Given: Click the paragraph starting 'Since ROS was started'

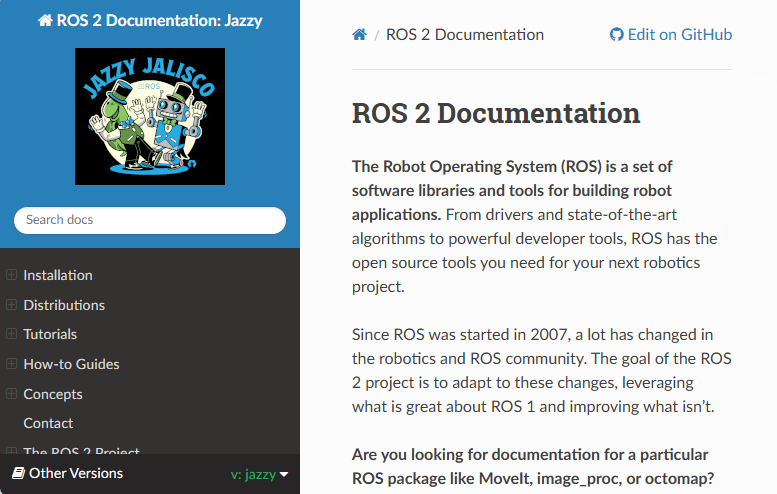Looking at the screenshot, I should 542,371.
